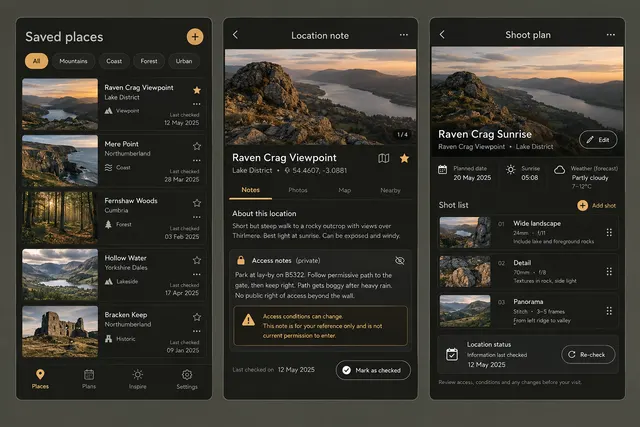Unfavorite Raven Crag Viewpoint in saved list
Image resolution: width=640 pixels, height=427 pixels.
197,90
